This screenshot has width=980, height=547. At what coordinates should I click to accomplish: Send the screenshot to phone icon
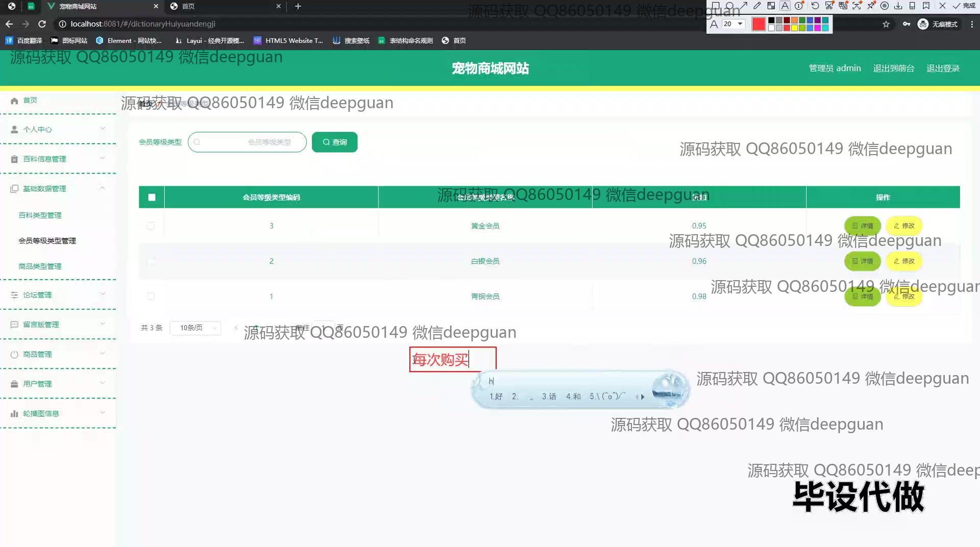pos(912,6)
